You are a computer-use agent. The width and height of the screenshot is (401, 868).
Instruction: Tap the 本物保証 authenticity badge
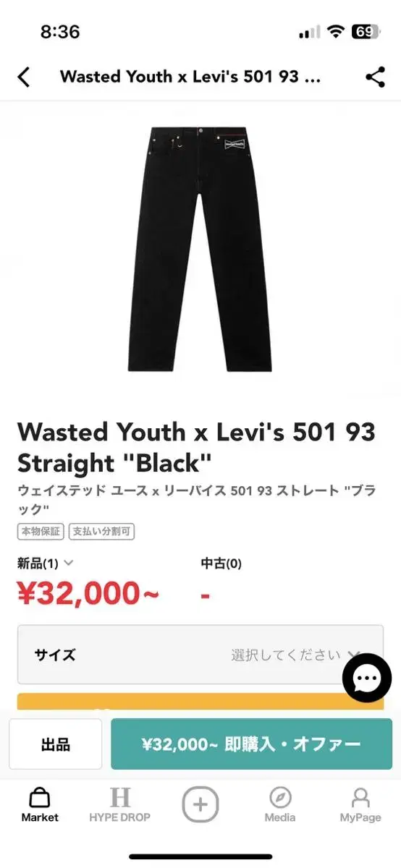(x=41, y=532)
